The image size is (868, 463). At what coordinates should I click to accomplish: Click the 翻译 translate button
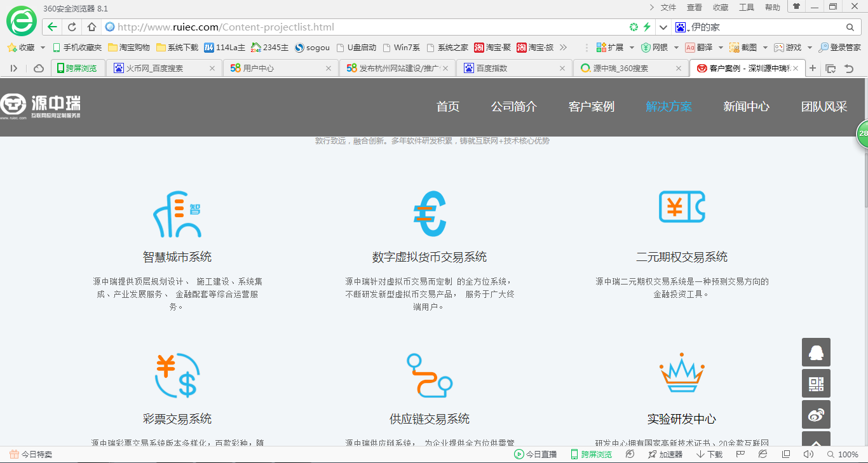[x=698, y=48]
